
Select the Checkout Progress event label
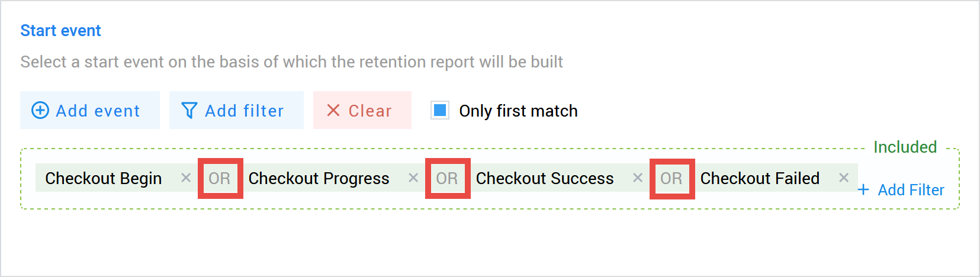click(x=319, y=178)
